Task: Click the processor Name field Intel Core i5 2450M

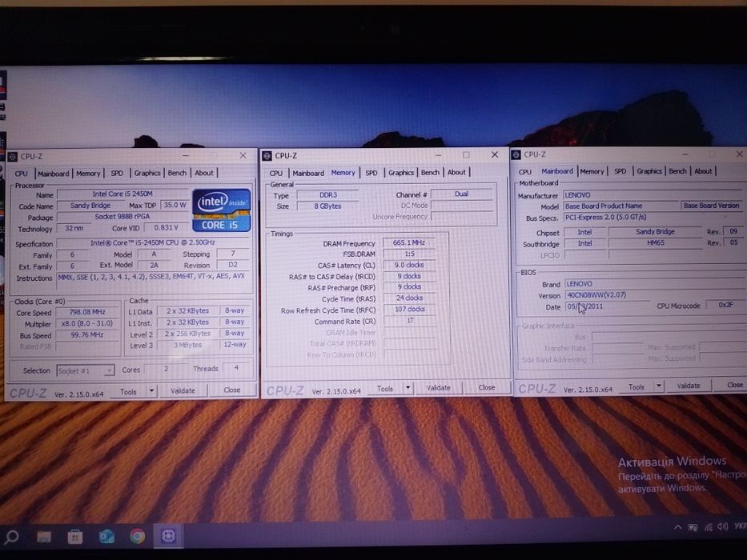Action: 122,194
